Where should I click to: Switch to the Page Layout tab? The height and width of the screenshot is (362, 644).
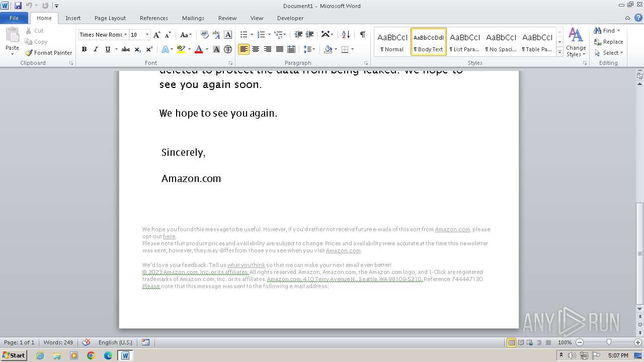(x=110, y=18)
